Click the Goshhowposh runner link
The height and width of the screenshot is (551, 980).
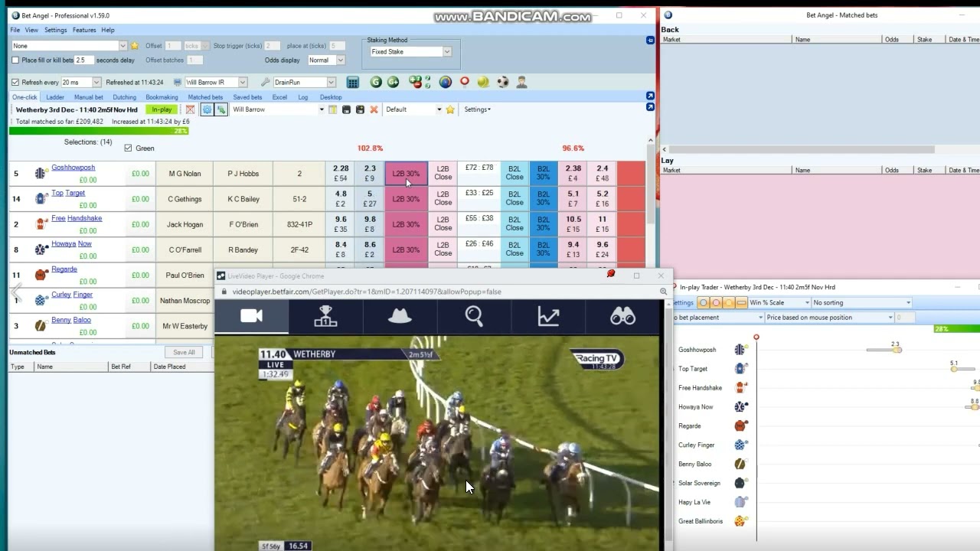[73, 168]
